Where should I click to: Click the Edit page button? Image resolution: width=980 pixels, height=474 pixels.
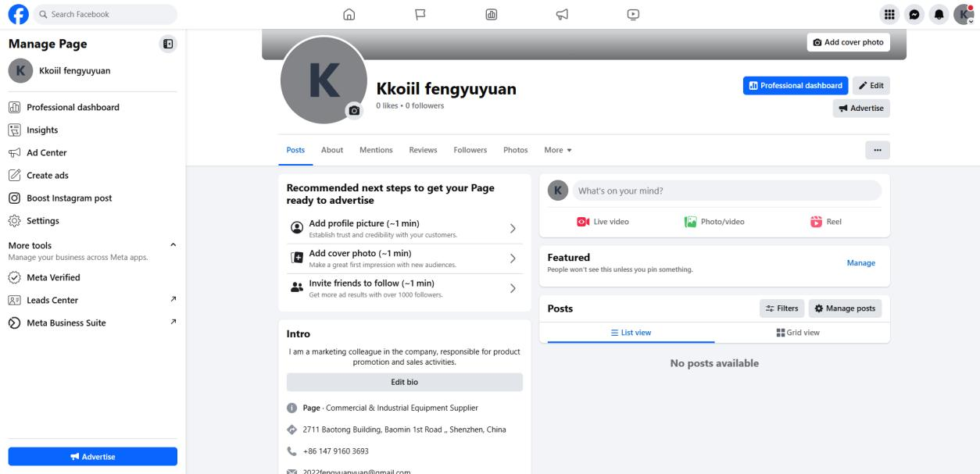871,85
